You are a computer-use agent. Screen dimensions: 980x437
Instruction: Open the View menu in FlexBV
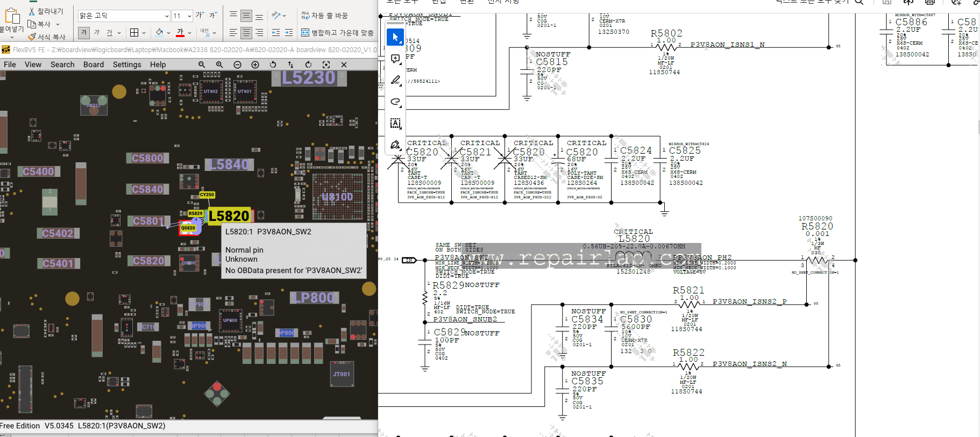tap(33, 65)
